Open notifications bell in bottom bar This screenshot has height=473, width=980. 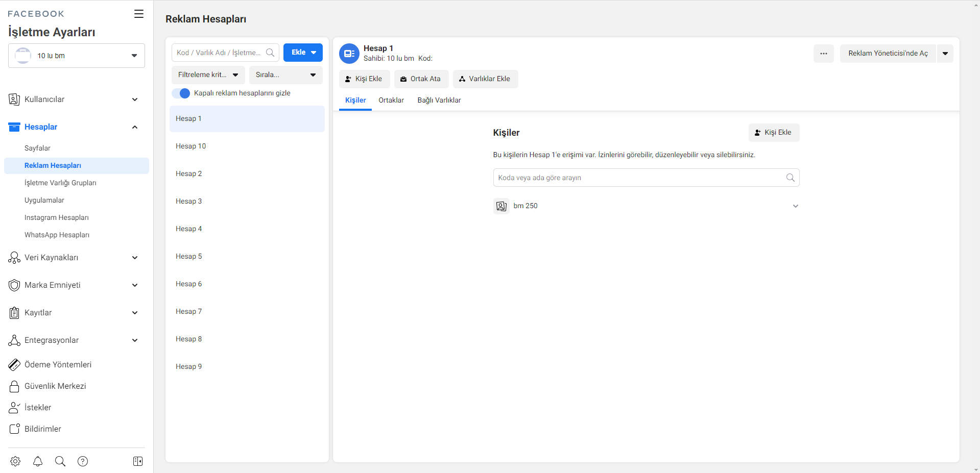38,461
